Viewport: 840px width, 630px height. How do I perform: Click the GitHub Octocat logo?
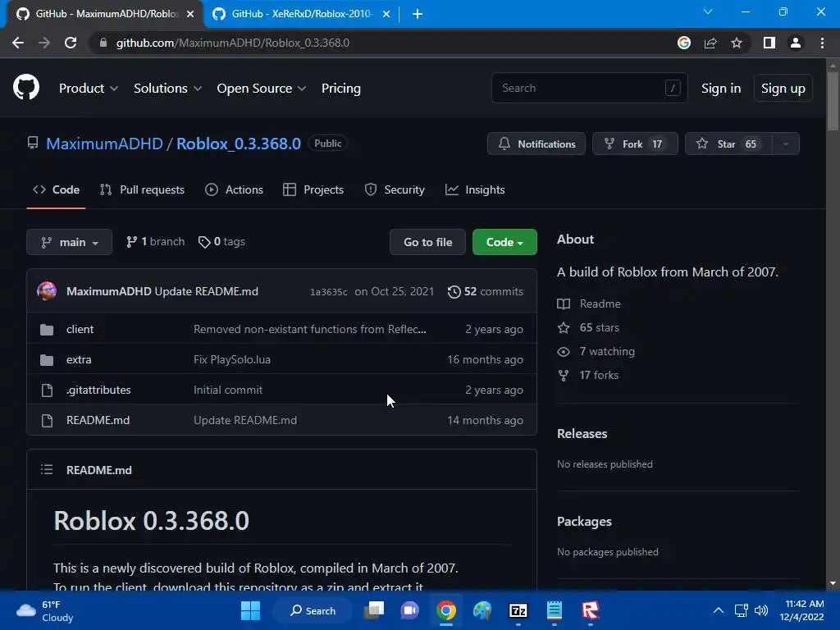tap(26, 88)
